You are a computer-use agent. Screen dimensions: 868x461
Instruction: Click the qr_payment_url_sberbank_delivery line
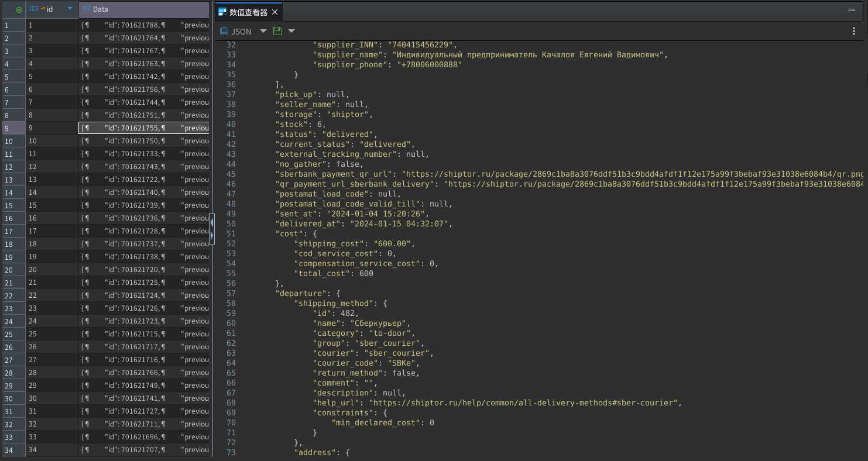click(569, 184)
